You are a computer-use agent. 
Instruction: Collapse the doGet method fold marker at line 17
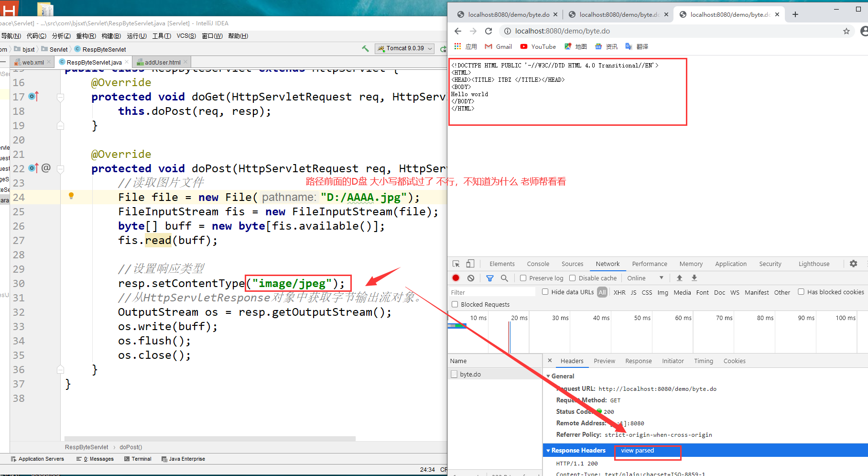pyautogui.click(x=60, y=97)
